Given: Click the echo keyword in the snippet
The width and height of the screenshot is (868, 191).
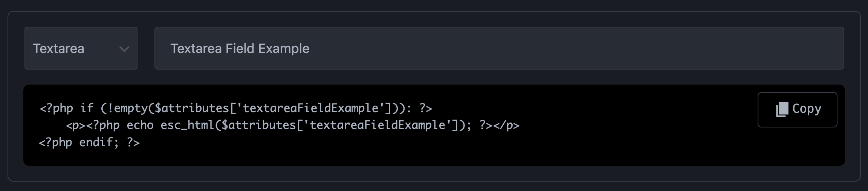Looking at the screenshot, I should click(140, 125).
